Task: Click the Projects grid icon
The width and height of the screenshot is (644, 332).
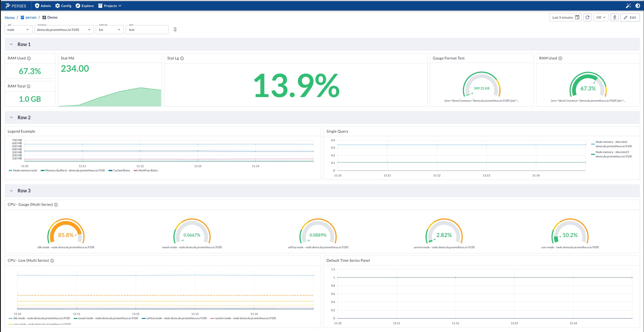Action: click(x=100, y=6)
